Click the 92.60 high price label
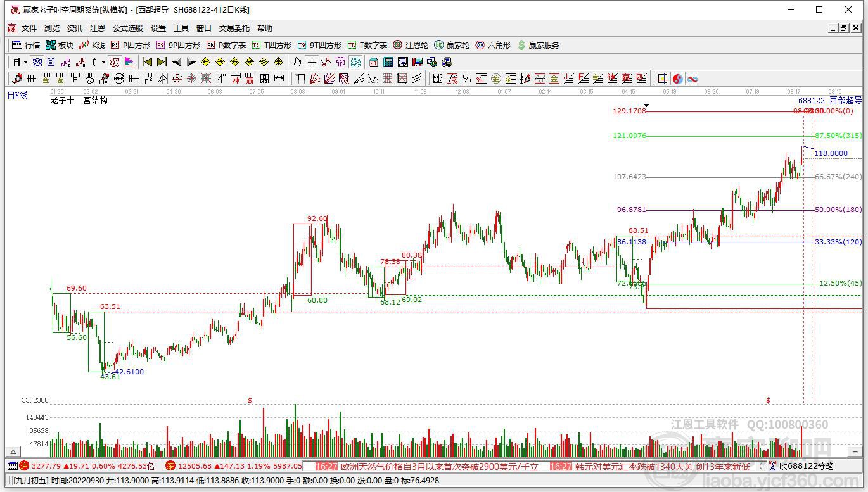 click(317, 218)
